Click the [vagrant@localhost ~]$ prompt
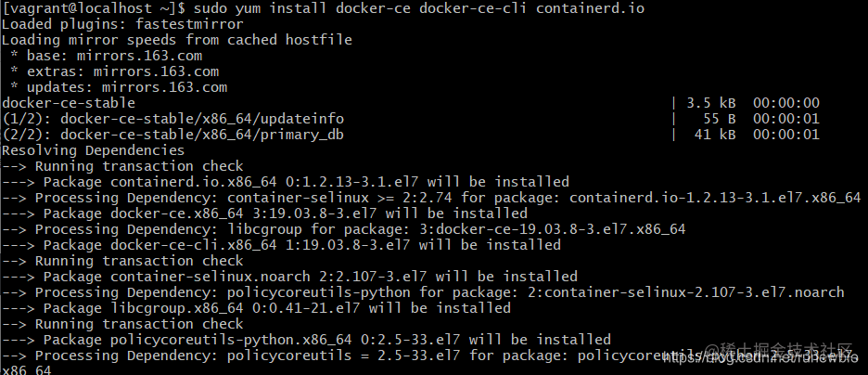 coord(95,8)
